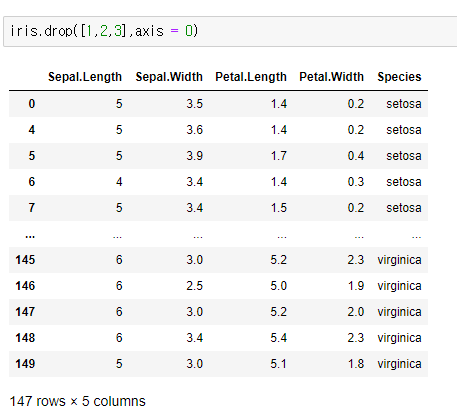Select the Petal.Width column header
457x409 pixels.
[331, 77]
